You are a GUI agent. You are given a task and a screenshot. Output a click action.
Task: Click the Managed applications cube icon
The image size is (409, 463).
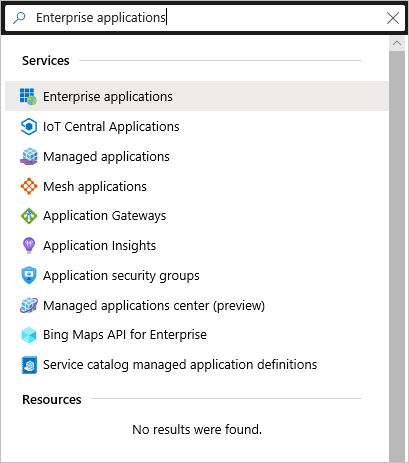[29, 156]
